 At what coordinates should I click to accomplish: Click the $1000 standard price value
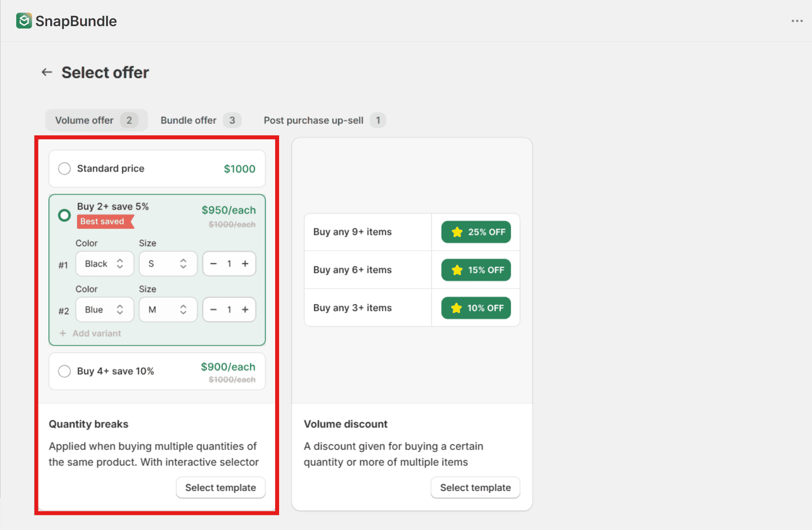coord(240,169)
